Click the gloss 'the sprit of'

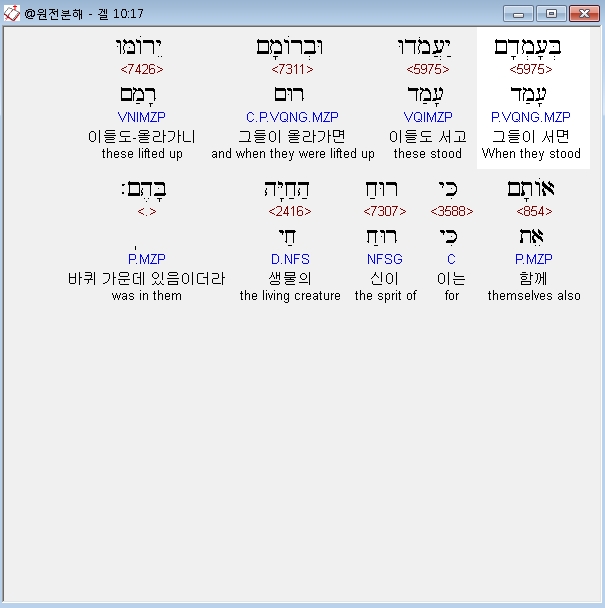[x=385, y=295]
